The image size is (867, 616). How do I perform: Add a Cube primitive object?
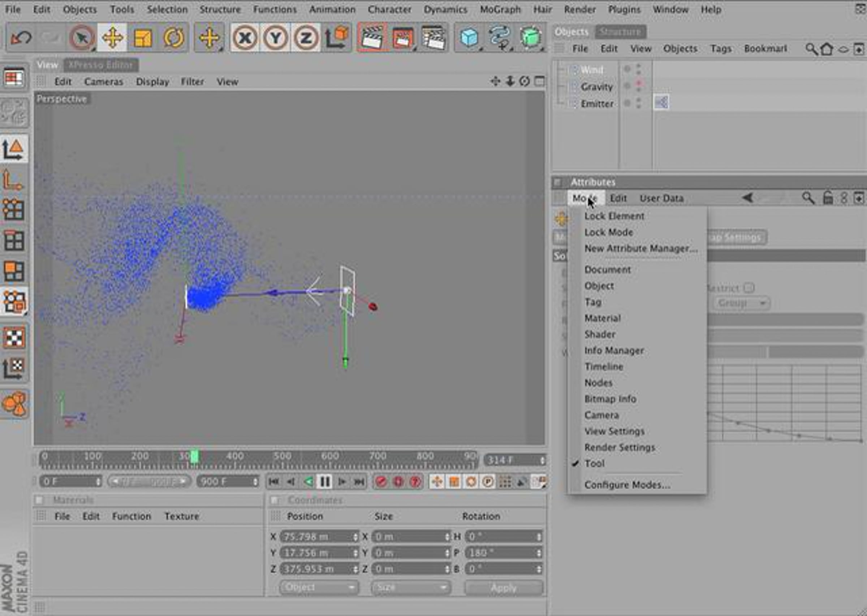pyautogui.click(x=469, y=38)
